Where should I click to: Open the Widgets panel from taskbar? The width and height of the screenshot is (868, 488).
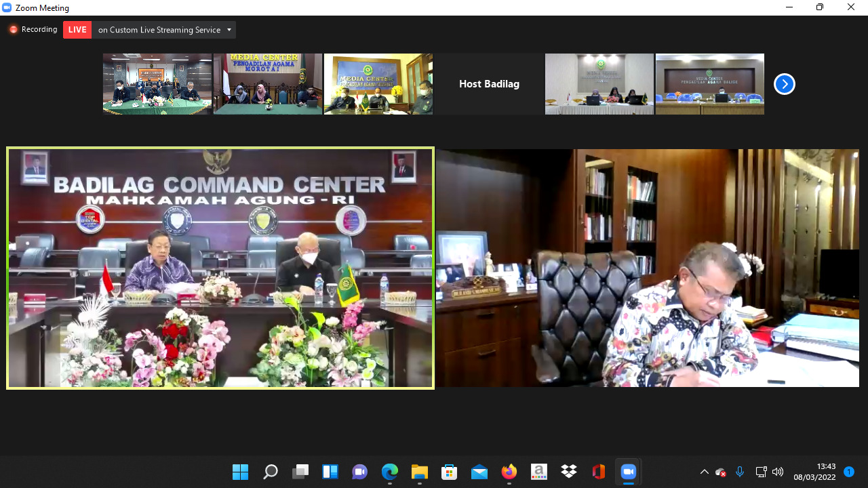point(330,472)
